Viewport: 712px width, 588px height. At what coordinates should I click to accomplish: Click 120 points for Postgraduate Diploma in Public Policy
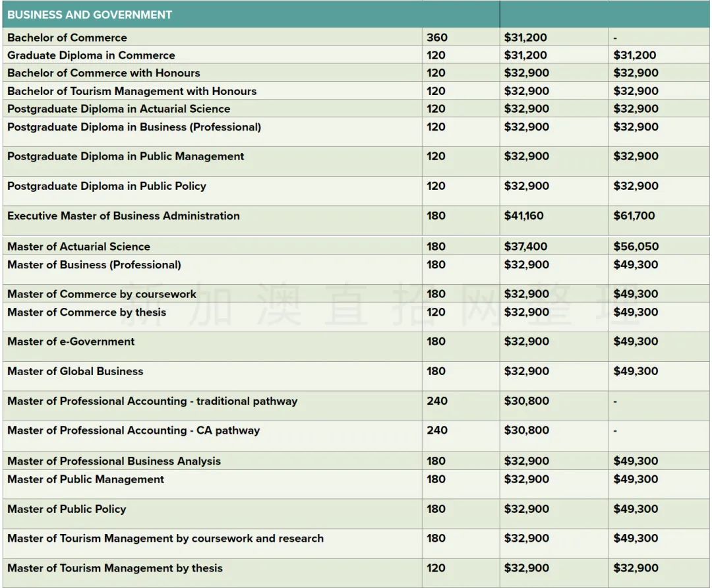coord(436,186)
